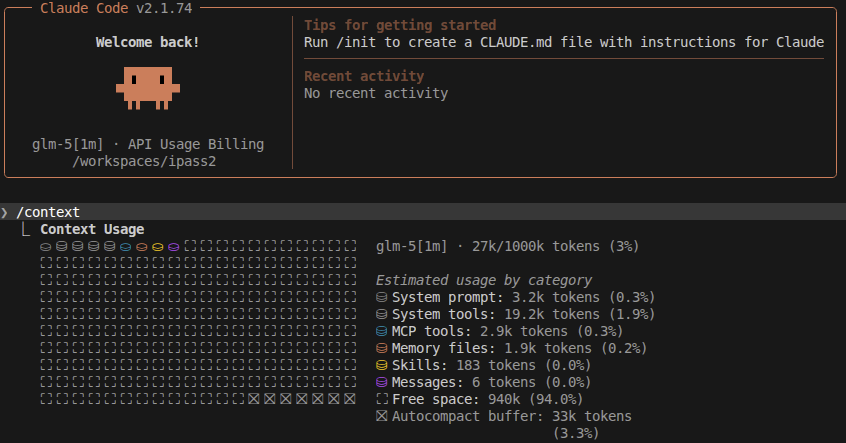846x443 pixels.
Task: Click the Recent activity heading
Action: [x=364, y=76]
